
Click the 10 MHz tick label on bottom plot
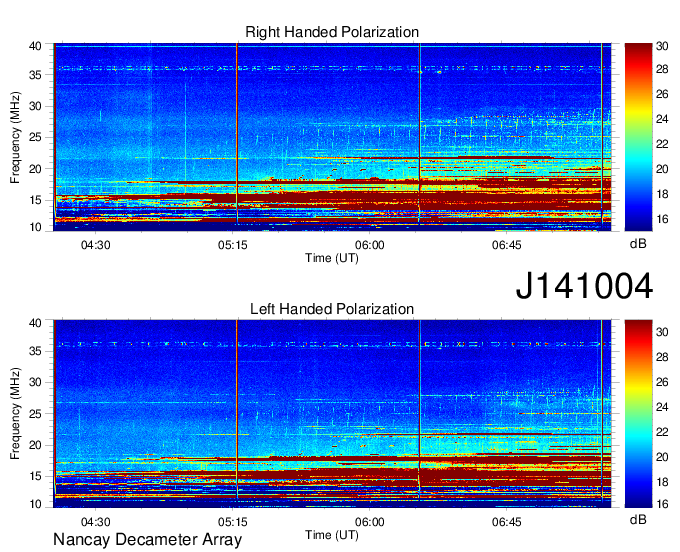point(35,504)
